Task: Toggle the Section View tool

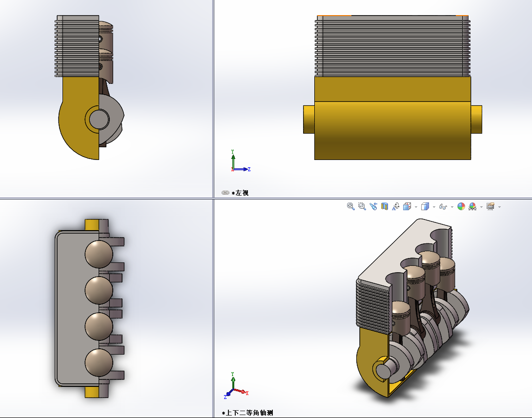Action: (385, 206)
